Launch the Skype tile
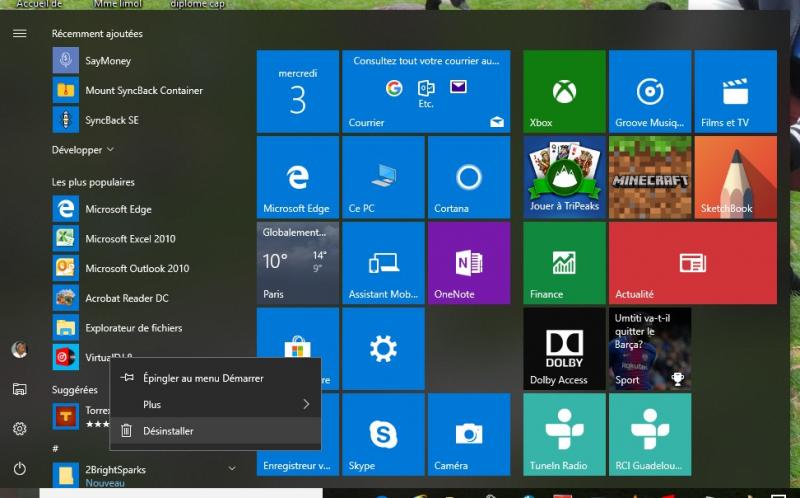The height and width of the screenshot is (498, 800). [x=383, y=434]
